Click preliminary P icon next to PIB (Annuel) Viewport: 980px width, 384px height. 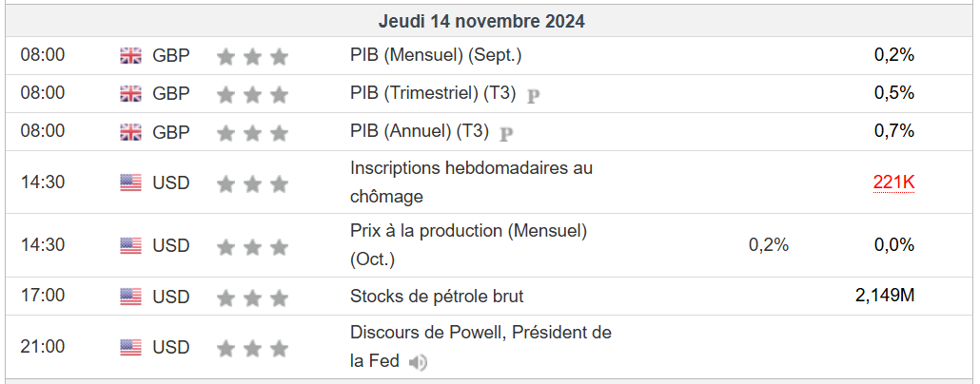(x=506, y=133)
